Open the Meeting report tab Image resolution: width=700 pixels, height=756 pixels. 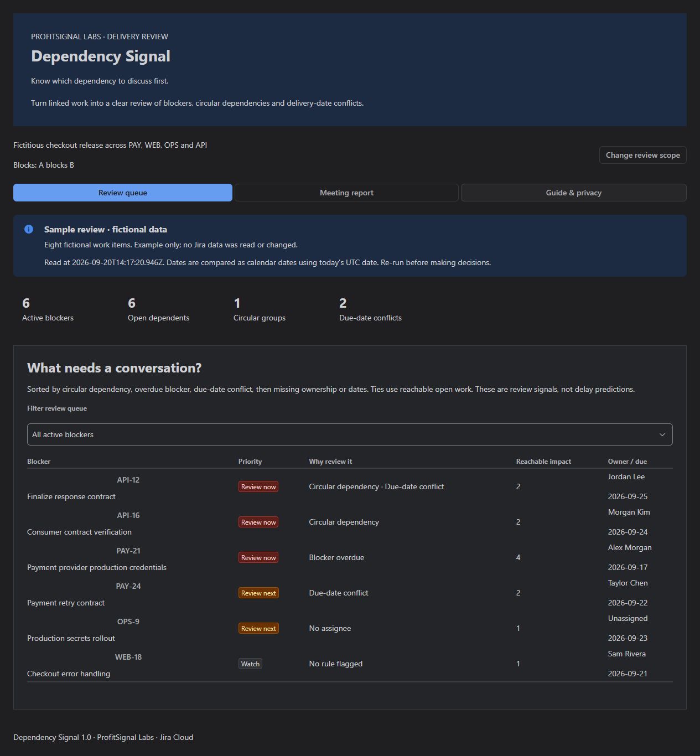point(346,193)
